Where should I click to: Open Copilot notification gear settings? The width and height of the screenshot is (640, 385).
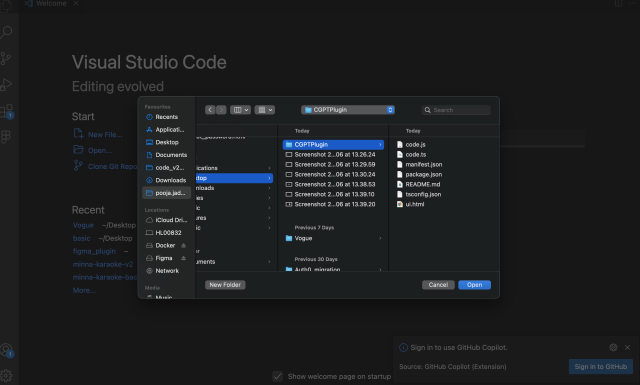tap(613, 347)
